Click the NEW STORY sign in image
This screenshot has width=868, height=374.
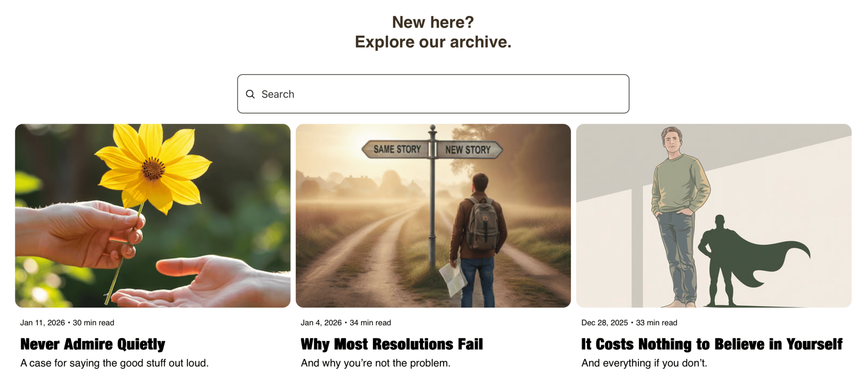468,150
